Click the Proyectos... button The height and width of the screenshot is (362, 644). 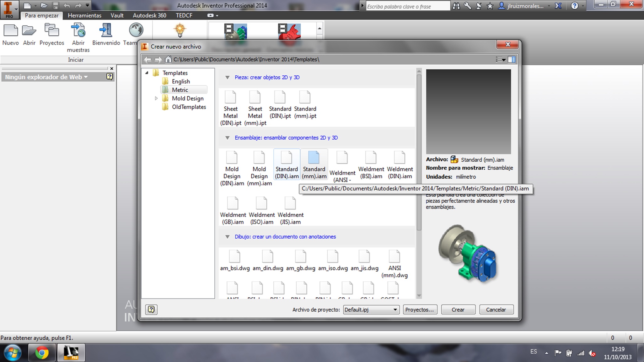tap(420, 310)
